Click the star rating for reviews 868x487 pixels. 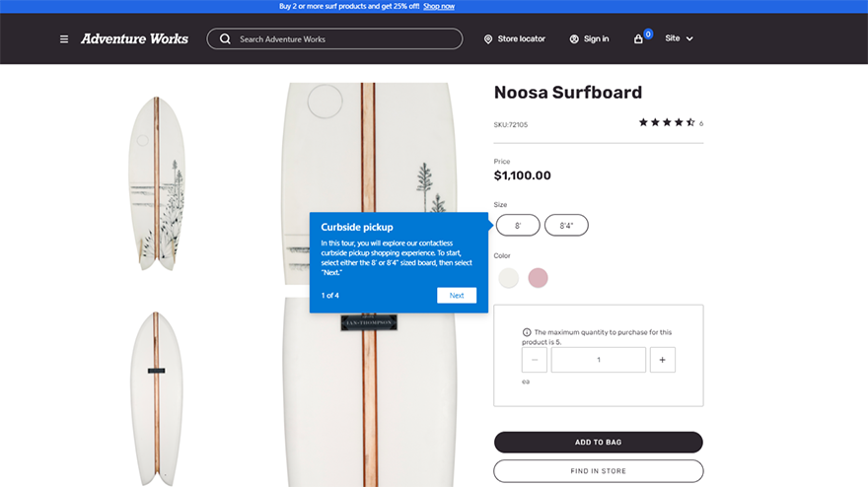tap(667, 123)
